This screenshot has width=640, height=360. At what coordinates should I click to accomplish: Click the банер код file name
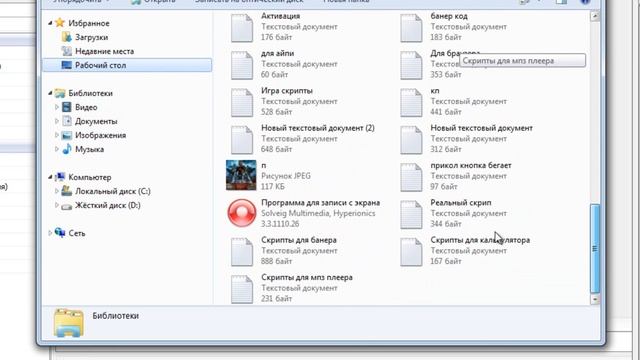point(449,16)
